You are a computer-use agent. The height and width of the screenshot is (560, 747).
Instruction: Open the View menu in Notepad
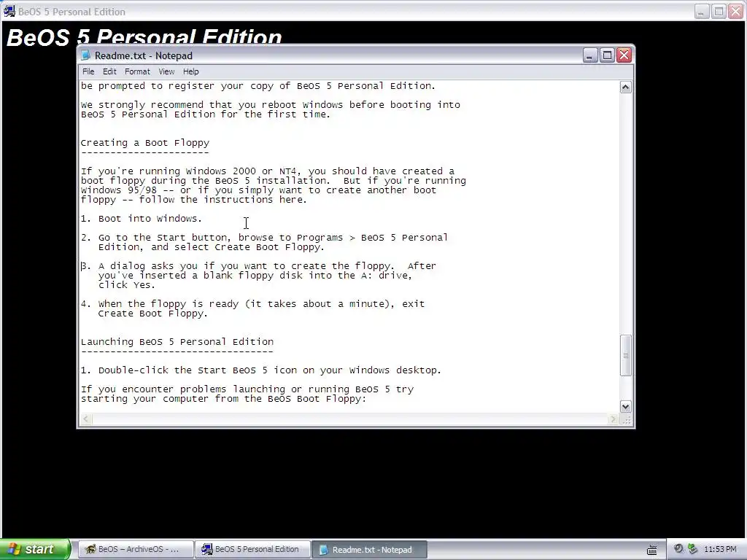click(166, 71)
